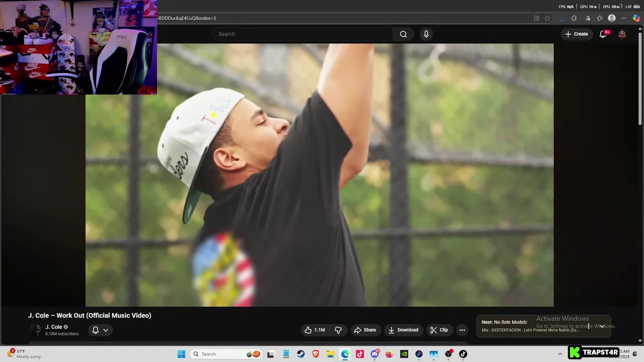Launch Steam from taskbar
This screenshot has height=362, width=644.
point(300,354)
